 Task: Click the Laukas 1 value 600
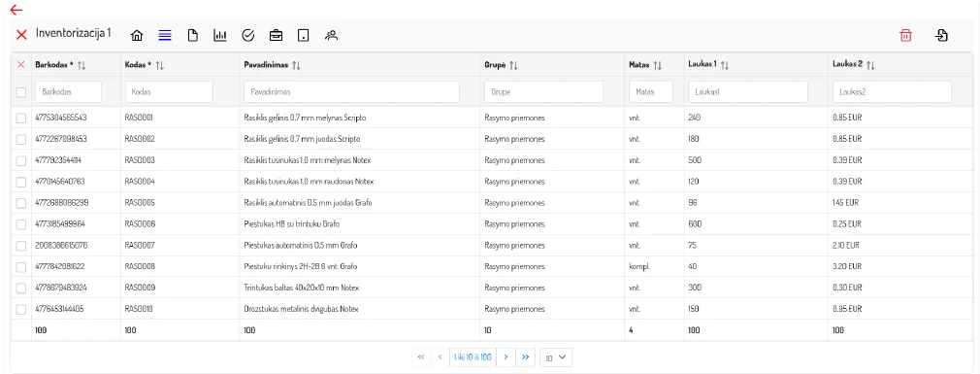[x=695, y=223]
